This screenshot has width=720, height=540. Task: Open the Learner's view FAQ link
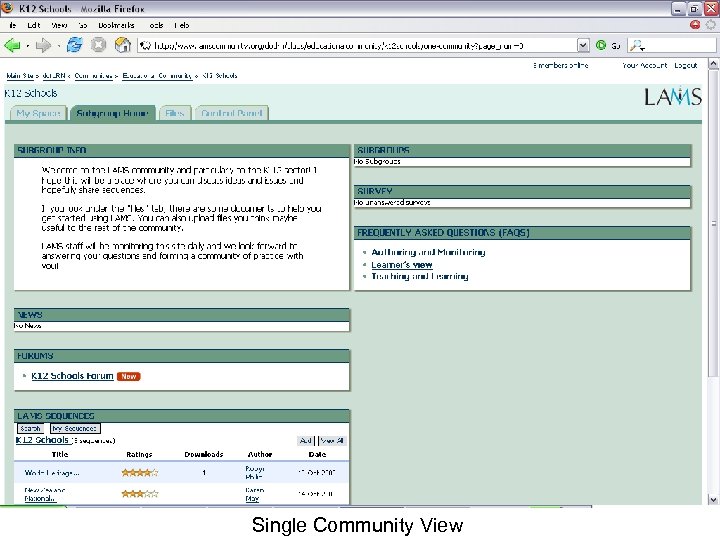(x=402, y=265)
